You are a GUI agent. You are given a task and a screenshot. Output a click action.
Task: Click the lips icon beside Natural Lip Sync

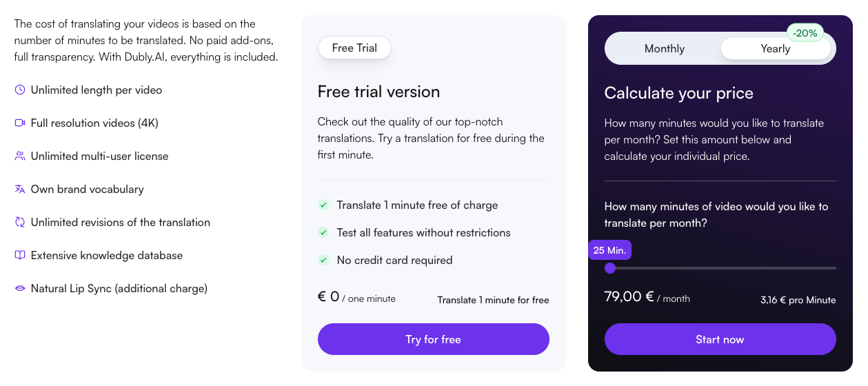[x=20, y=289]
